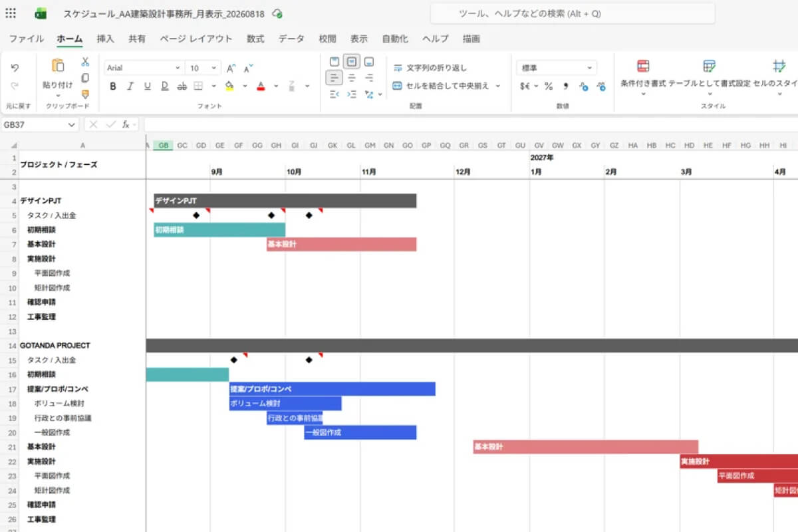This screenshot has height=532, width=798.
Task: Click the search box ツール、ヘルプなどの検索
Action: click(x=573, y=13)
